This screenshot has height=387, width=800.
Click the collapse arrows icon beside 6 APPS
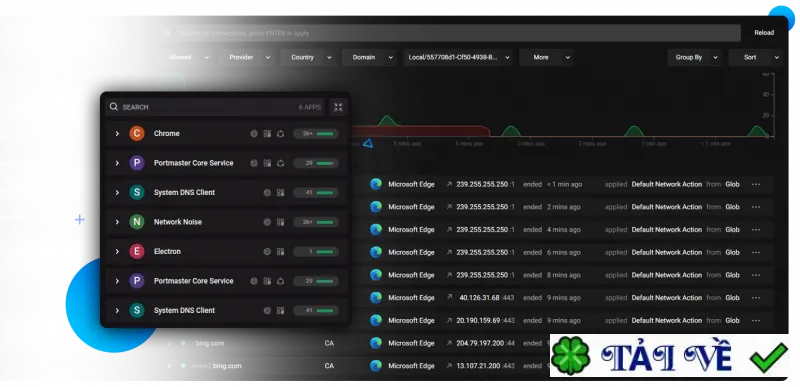(338, 107)
